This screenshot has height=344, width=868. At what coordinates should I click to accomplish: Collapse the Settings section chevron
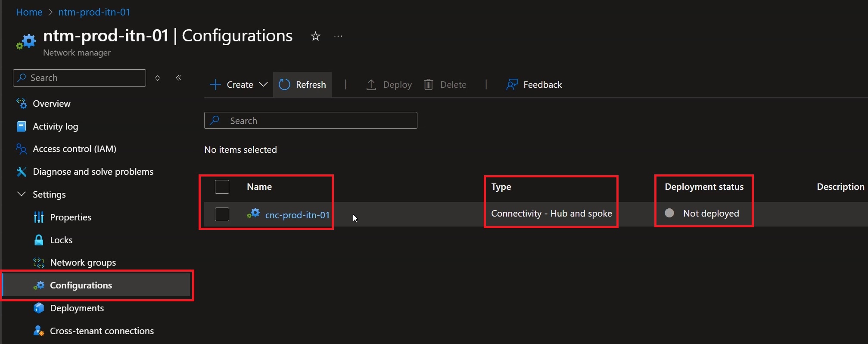point(21,194)
